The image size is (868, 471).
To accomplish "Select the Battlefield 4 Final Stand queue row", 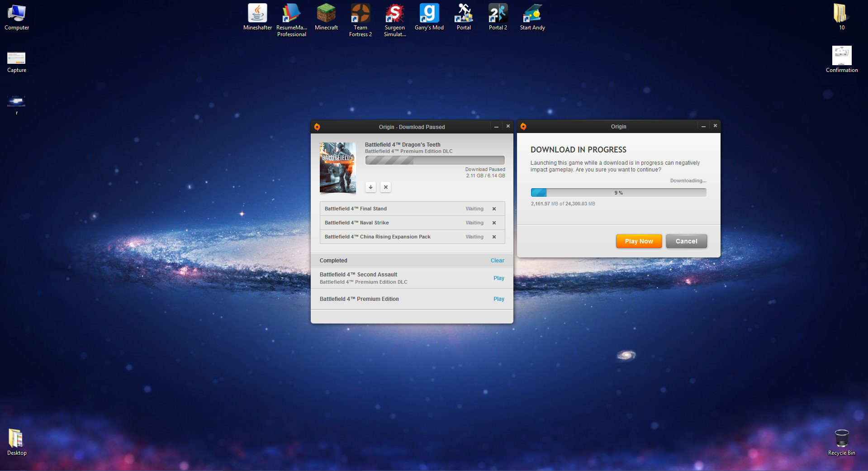I will pos(412,209).
